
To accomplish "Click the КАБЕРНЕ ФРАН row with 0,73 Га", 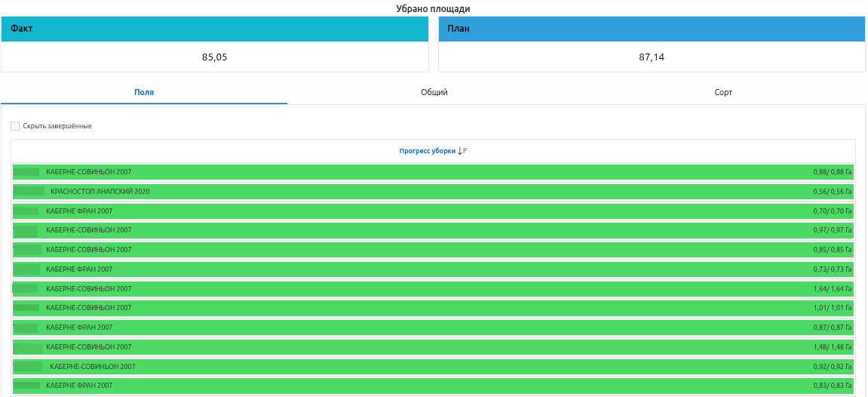I will 433,269.
